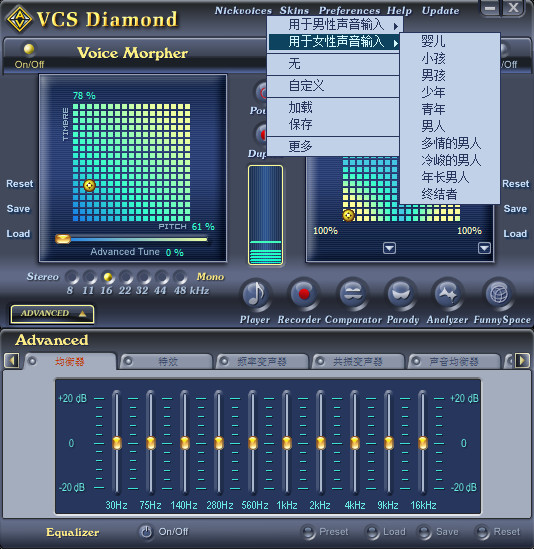The height and width of the screenshot is (549, 534).
Task: Open the Player tool
Action: click(256, 294)
